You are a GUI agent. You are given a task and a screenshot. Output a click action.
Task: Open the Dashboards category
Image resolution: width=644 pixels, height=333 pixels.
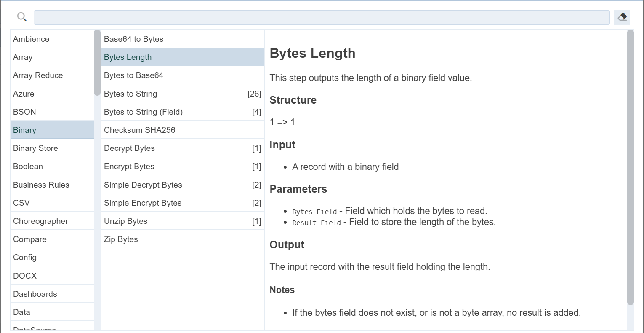point(35,294)
